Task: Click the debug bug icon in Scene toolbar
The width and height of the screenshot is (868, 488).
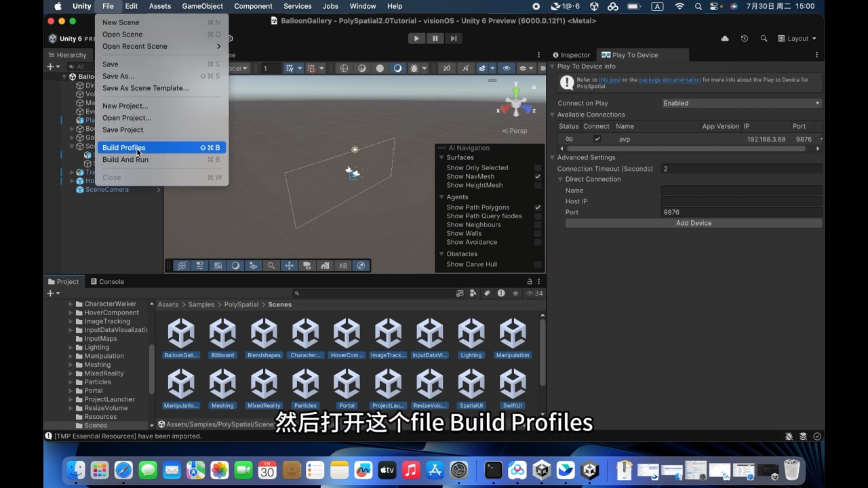Action: [x=414, y=68]
